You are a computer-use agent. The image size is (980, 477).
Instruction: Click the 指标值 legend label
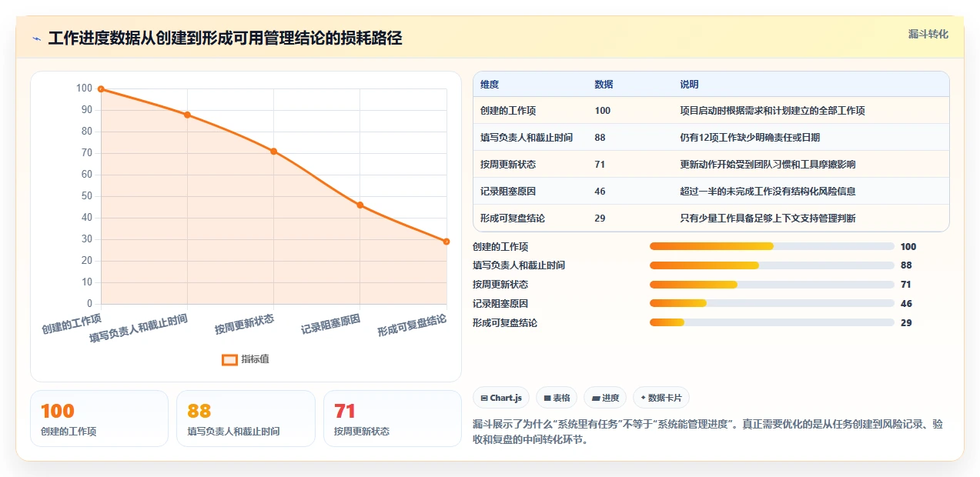pyautogui.click(x=255, y=359)
